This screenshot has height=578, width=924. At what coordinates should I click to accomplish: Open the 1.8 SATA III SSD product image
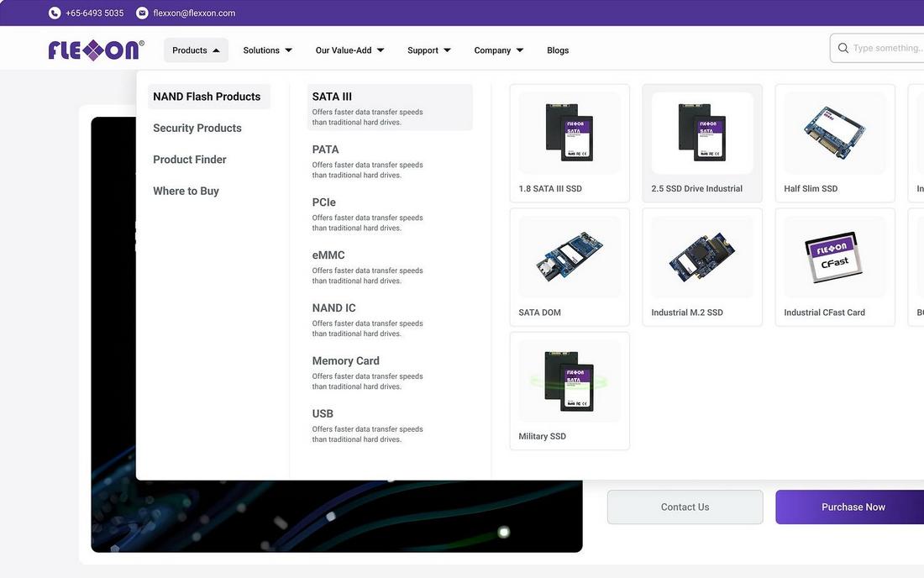570,133
